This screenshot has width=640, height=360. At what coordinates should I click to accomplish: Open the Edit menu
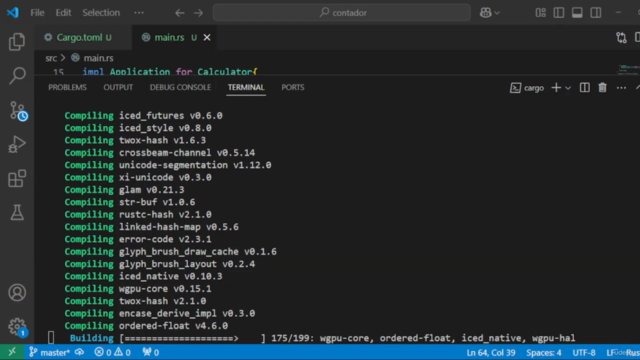tap(63, 13)
